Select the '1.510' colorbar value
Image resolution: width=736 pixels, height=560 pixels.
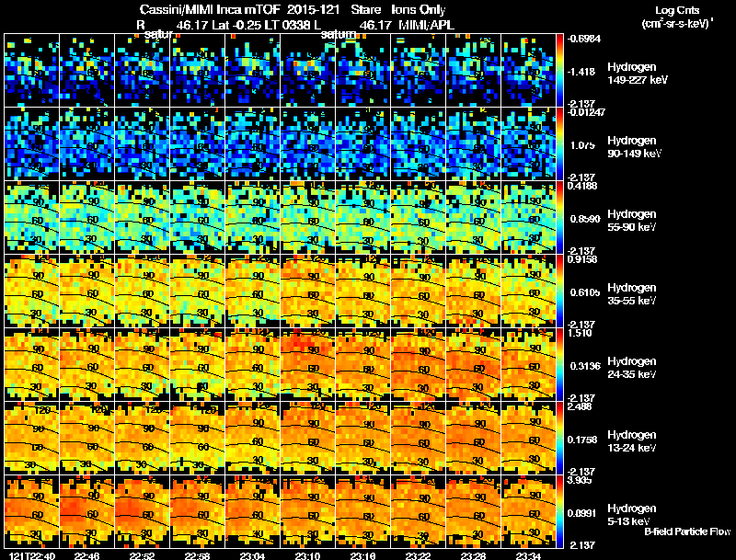[x=580, y=333]
